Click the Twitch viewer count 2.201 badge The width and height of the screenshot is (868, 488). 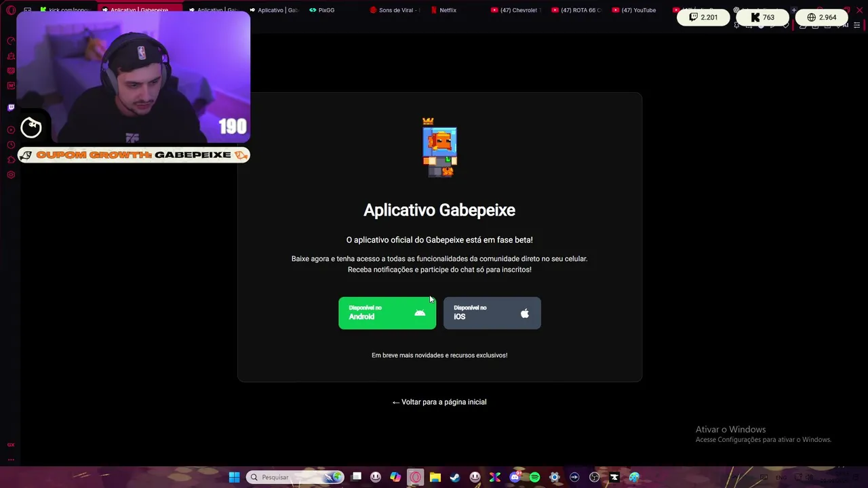tap(703, 17)
